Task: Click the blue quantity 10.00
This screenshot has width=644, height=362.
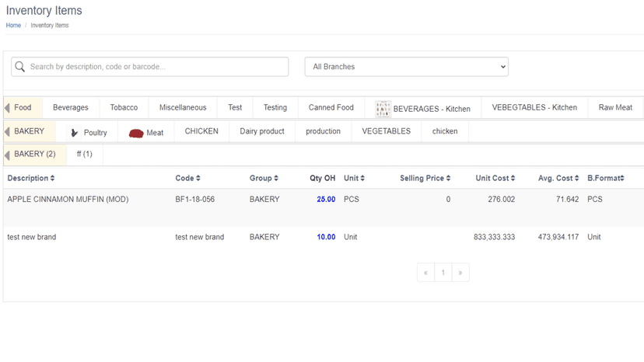Action: click(326, 237)
